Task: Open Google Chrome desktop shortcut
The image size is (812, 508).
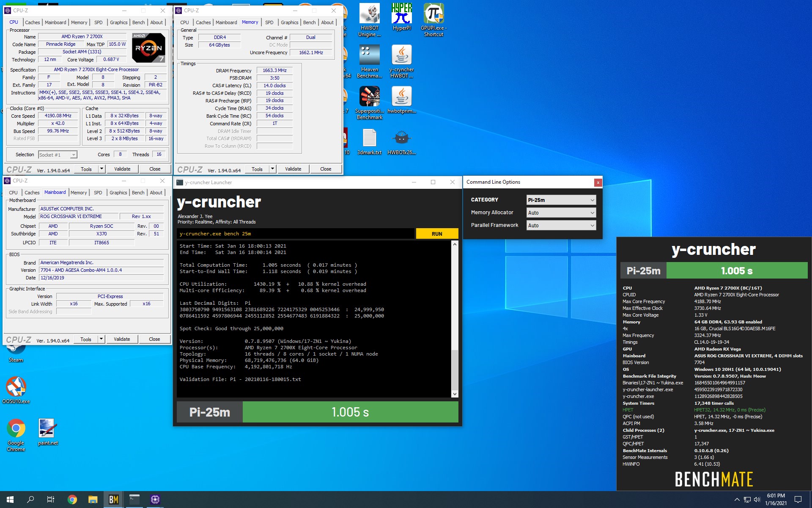Action: (x=16, y=435)
